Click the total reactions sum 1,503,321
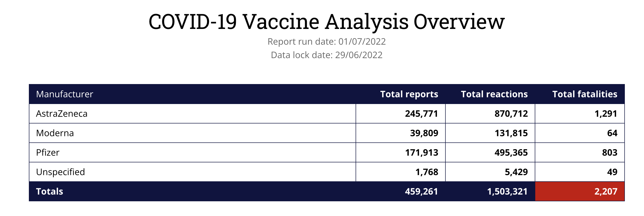 click(x=507, y=192)
